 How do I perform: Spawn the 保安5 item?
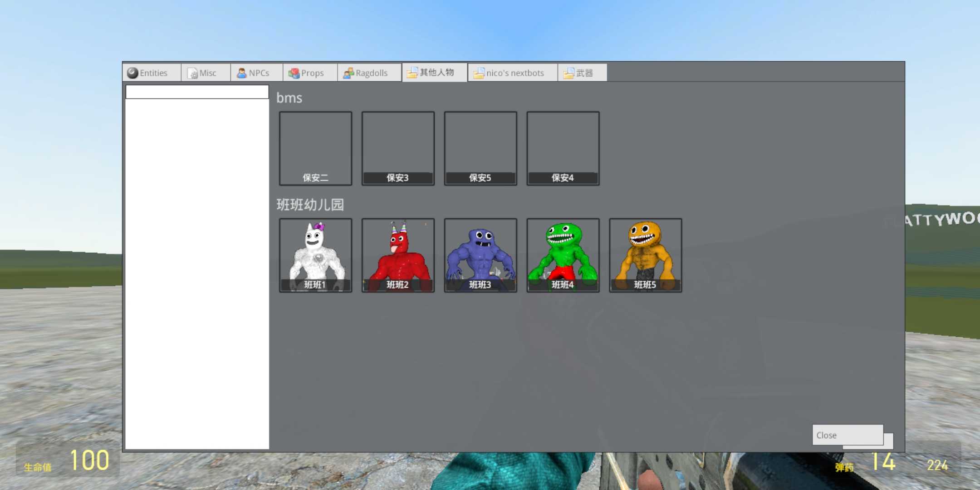click(480, 148)
